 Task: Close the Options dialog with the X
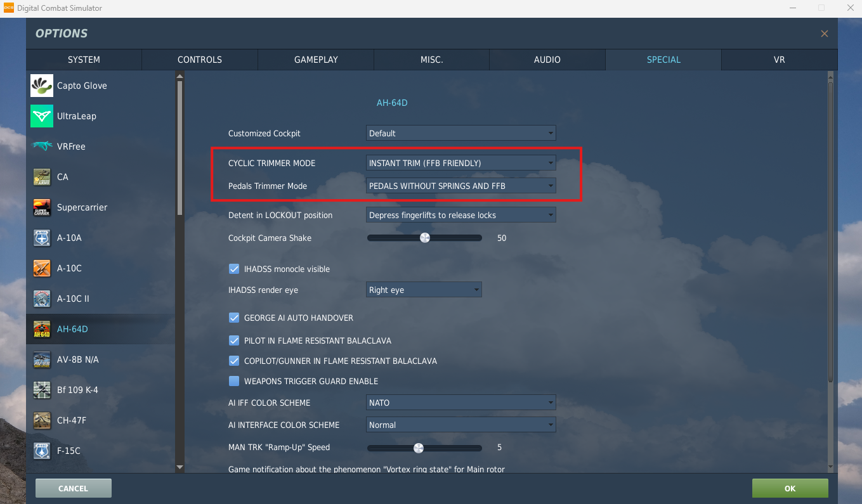click(x=825, y=34)
